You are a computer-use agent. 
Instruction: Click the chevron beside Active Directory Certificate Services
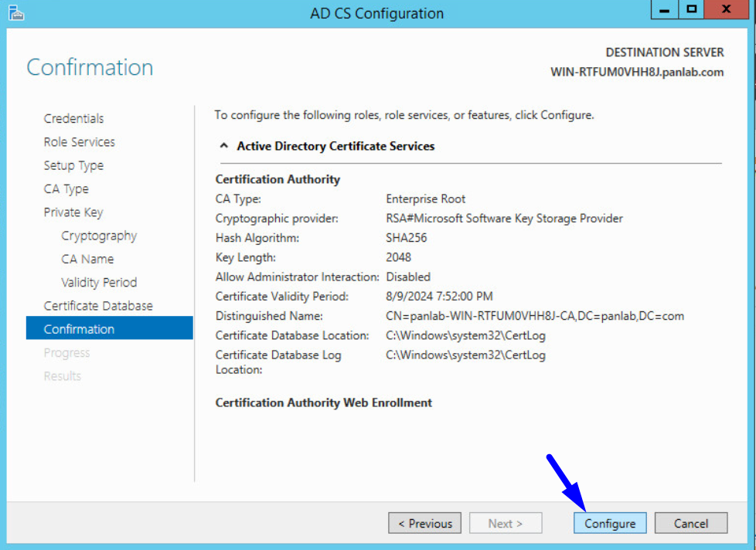223,144
